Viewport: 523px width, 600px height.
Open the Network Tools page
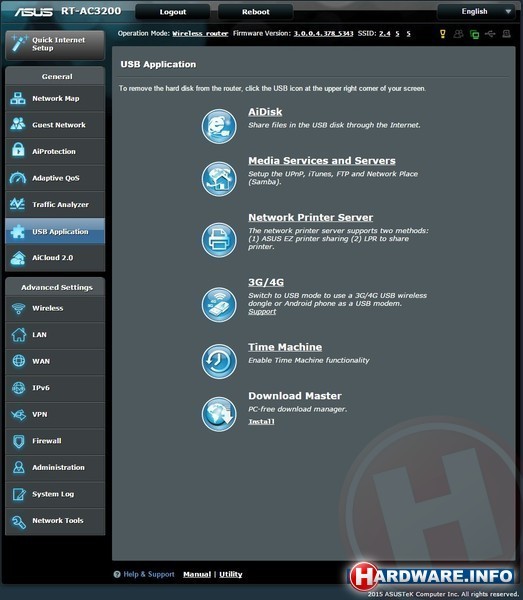[55, 521]
